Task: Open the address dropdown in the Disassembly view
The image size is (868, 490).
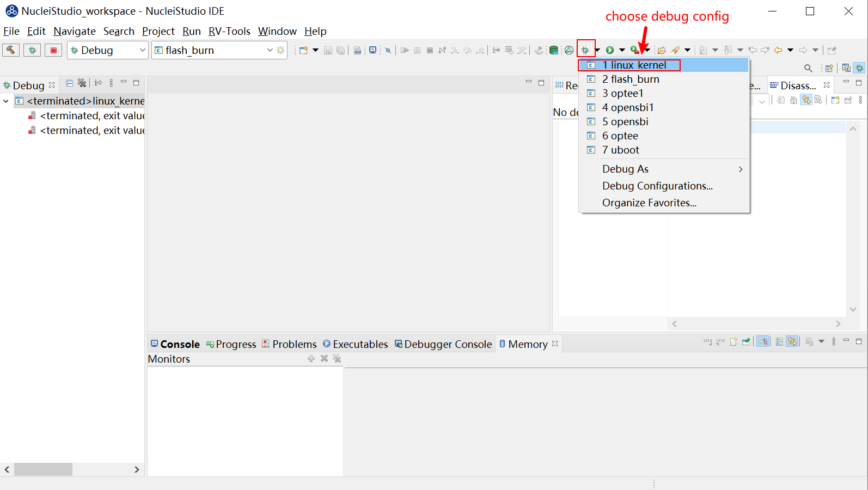Action: (x=762, y=101)
